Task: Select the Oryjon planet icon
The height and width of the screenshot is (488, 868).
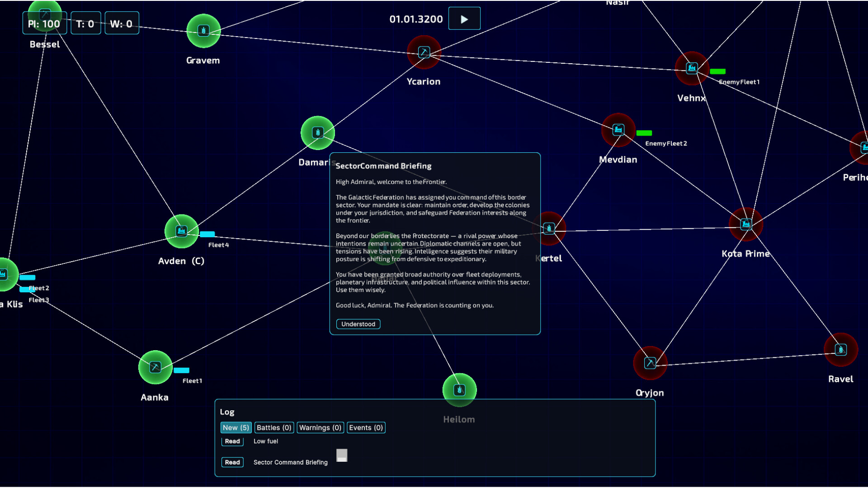Action: pyautogui.click(x=650, y=363)
